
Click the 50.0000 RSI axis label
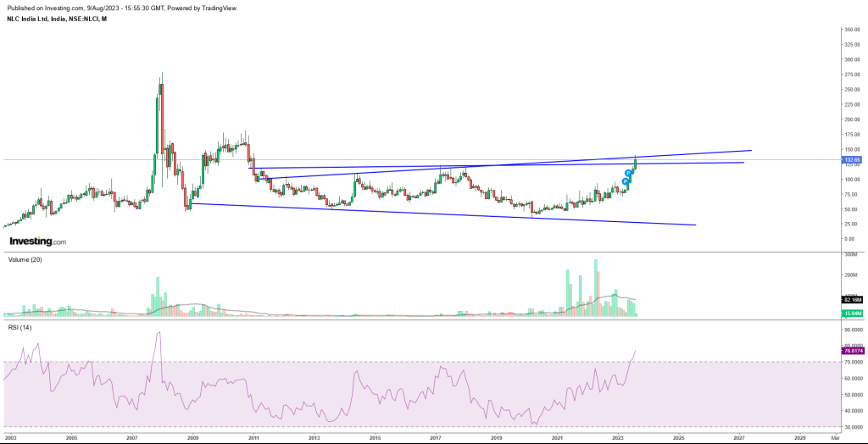point(853,395)
